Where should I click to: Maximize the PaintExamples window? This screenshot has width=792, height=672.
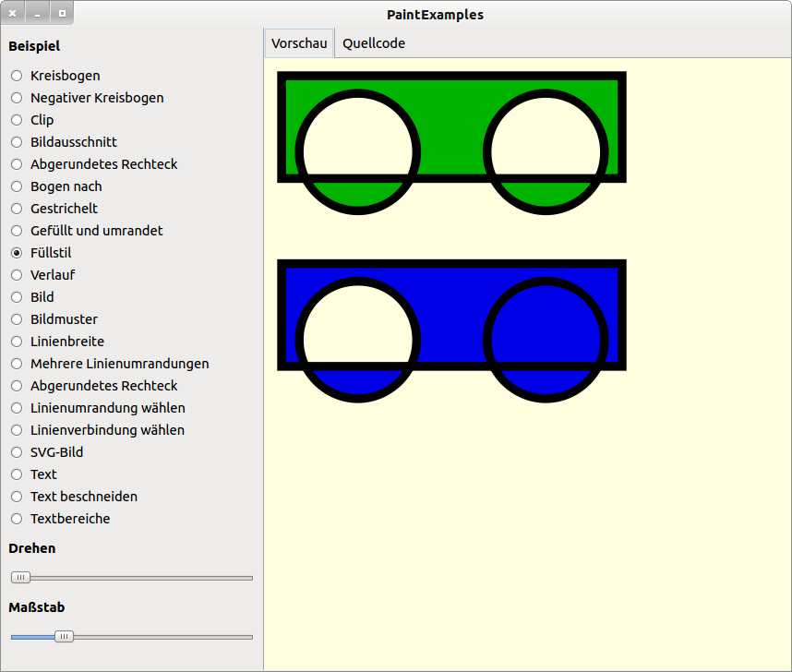click(61, 14)
